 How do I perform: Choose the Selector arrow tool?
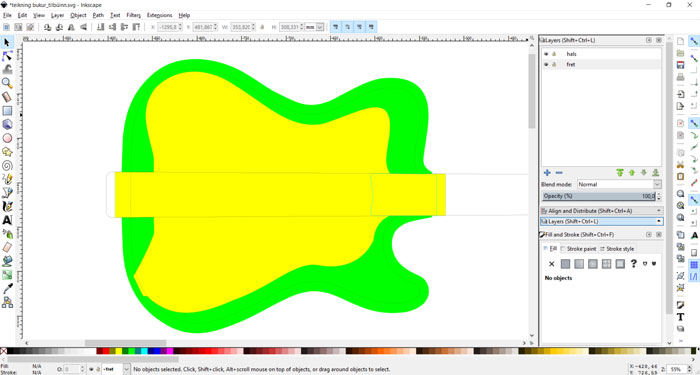[7, 42]
